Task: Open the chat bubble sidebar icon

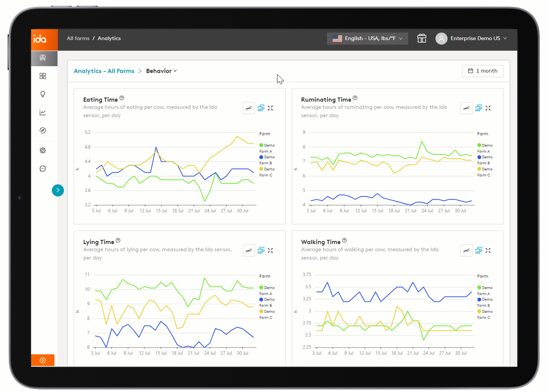Action: coord(43,169)
